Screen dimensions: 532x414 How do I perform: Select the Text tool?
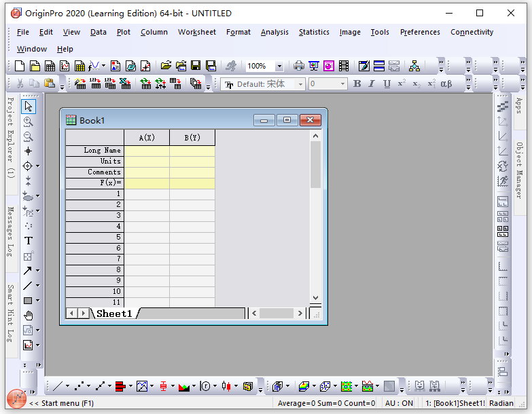click(28, 240)
